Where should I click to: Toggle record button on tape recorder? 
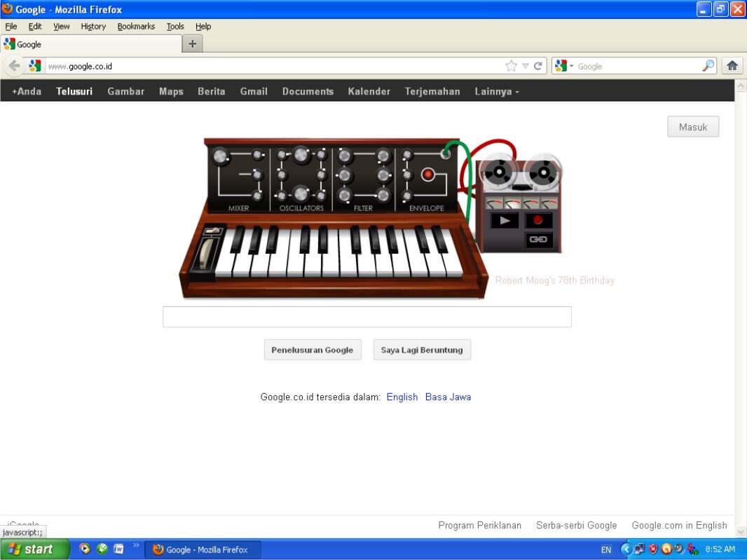(x=538, y=219)
